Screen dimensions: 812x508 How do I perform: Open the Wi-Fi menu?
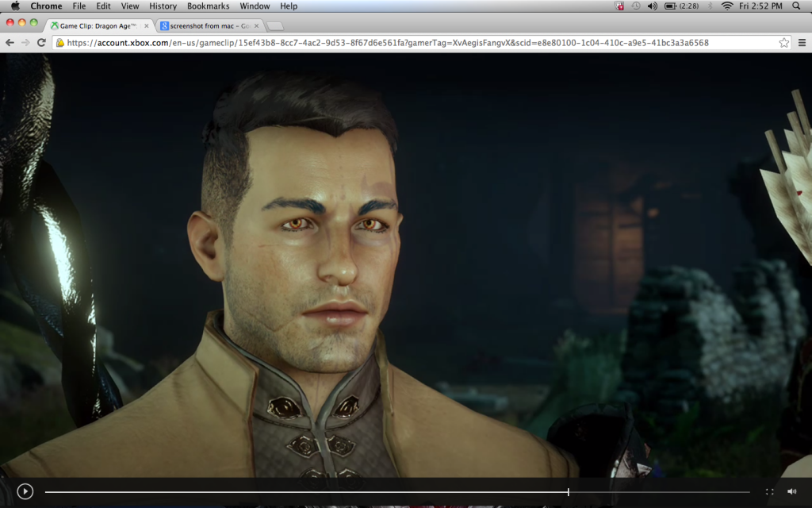728,6
